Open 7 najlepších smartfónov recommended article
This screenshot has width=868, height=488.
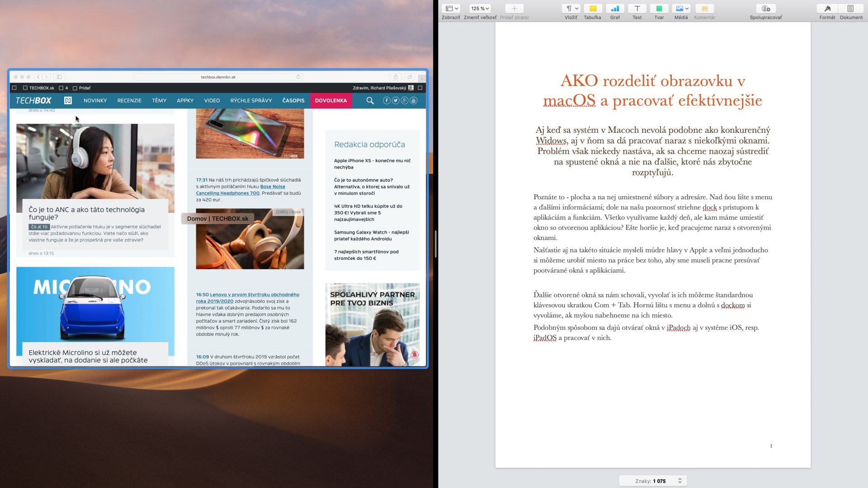[x=366, y=255]
